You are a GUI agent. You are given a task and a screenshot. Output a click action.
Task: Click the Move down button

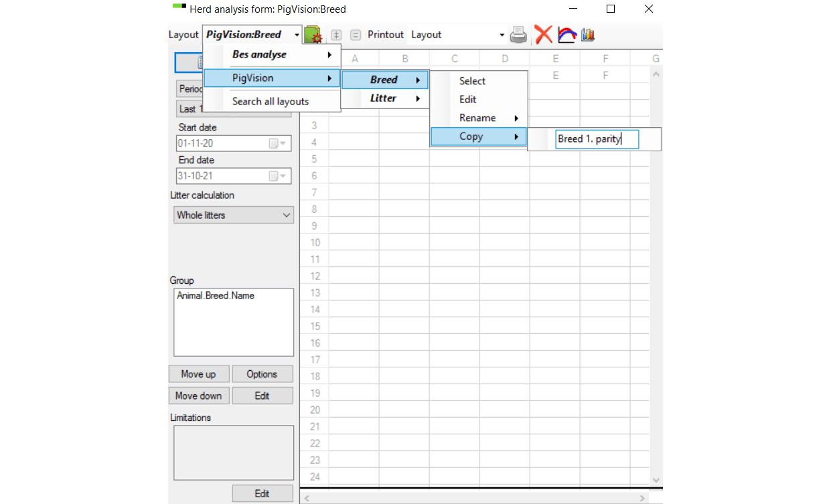pos(199,396)
